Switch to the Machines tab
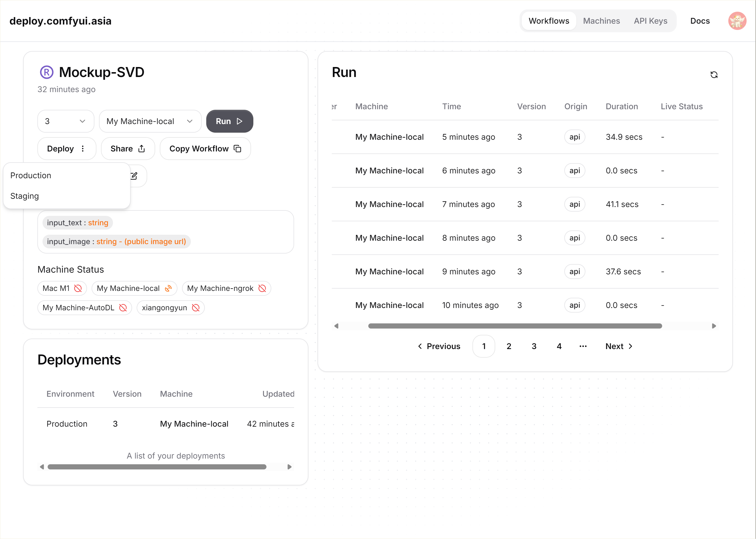756x539 pixels. (x=601, y=21)
